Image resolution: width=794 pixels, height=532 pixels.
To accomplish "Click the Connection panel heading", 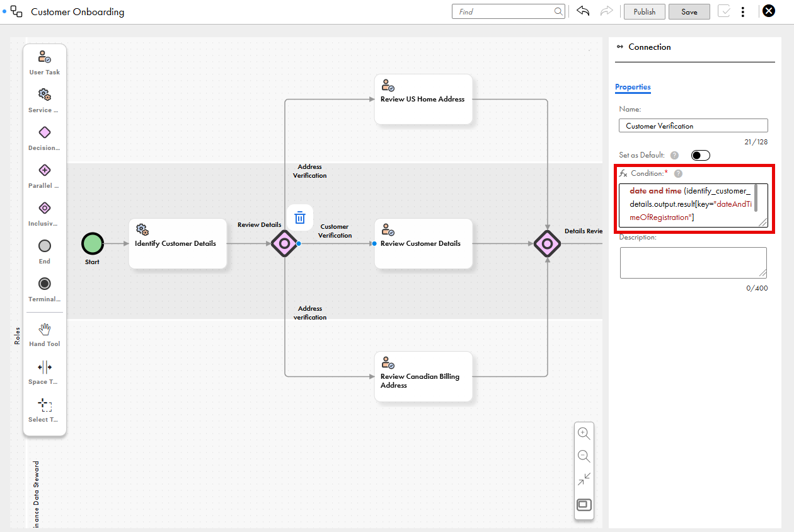I will [650, 47].
